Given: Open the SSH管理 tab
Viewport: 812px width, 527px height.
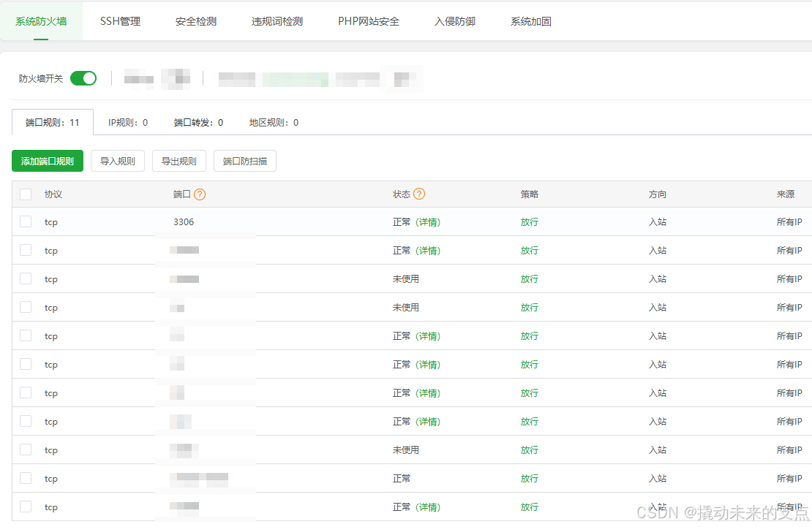Looking at the screenshot, I should tap(120, 21).
